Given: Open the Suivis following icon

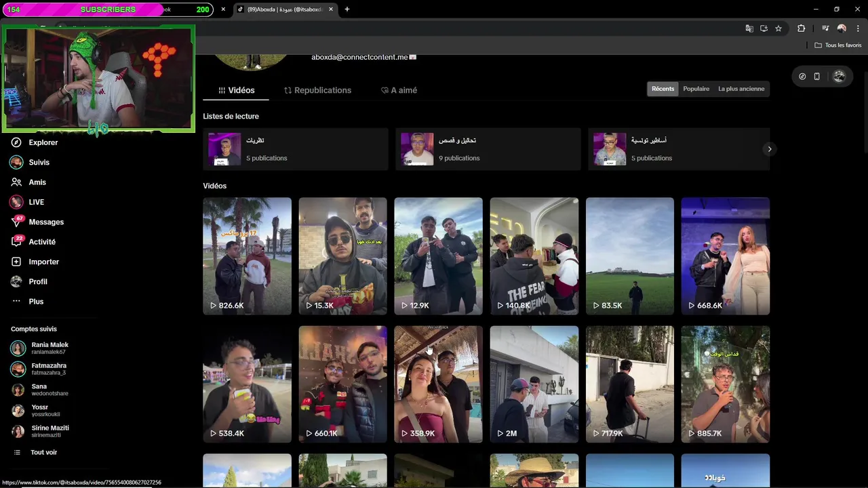Looking at the screenshot, I should coord(16,162).
